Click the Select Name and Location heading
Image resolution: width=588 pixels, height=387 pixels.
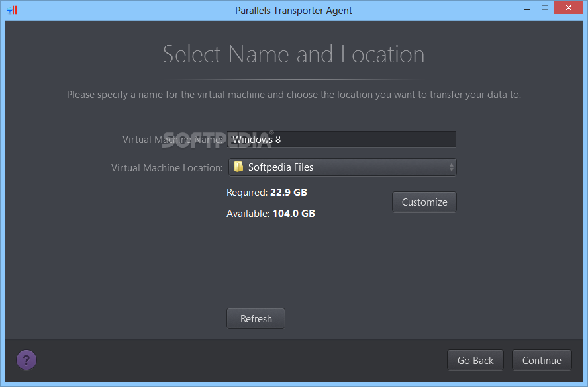pyautogui.click(x=293, y=54)
